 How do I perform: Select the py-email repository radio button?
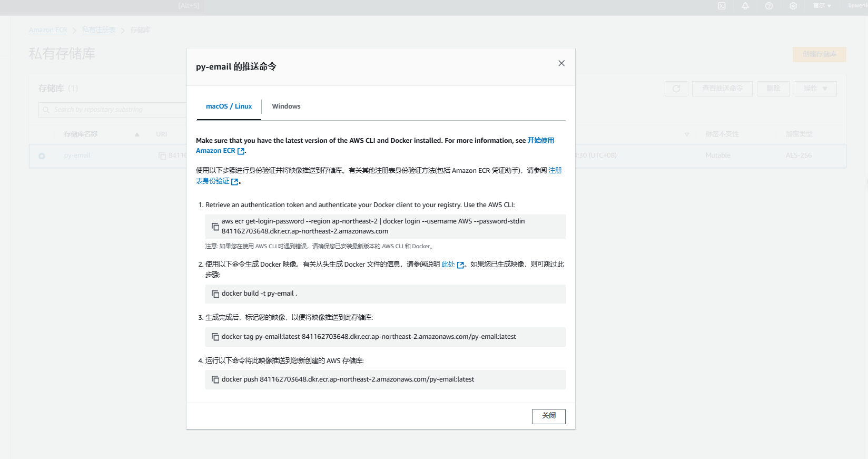tap(42, 156)
